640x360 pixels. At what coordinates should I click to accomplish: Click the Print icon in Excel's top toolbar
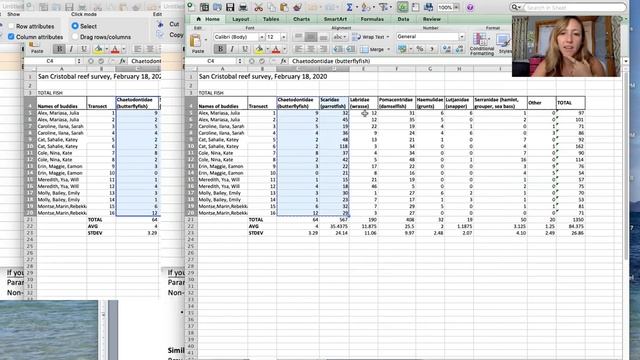point(243,7)
